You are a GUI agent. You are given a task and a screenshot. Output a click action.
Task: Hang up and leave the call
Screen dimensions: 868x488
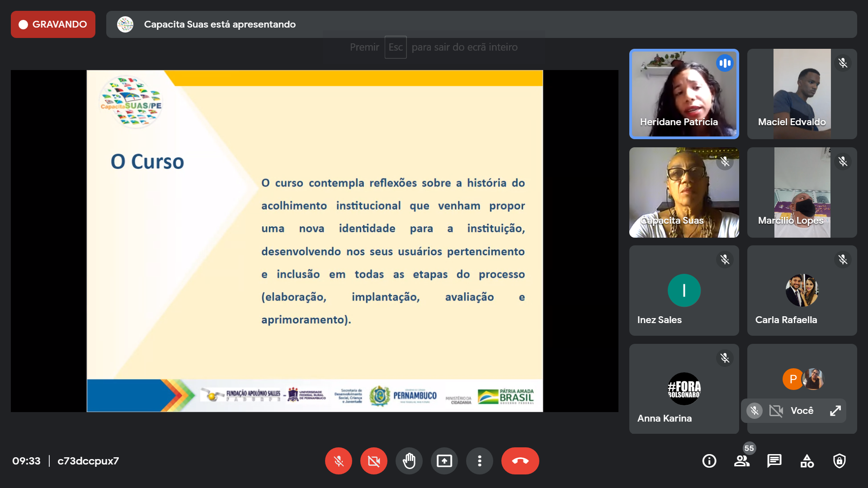tap(520, 461)
